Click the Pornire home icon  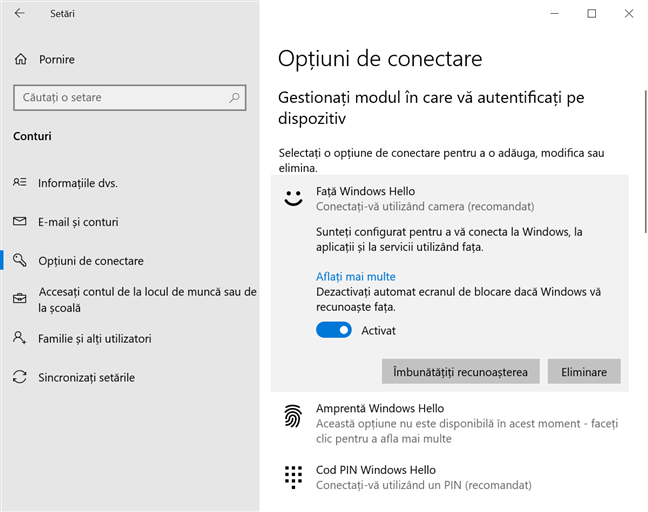point(21,59)
